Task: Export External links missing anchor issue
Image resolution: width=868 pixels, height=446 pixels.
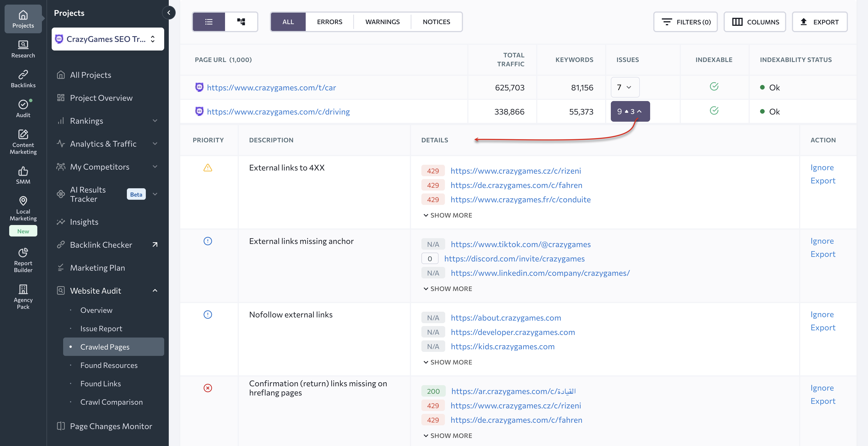Action: pyautogui.click(x=823, y=254)
